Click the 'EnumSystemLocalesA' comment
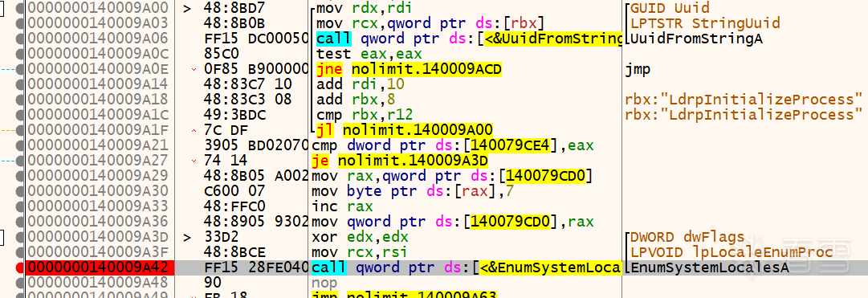The width and height of the screenshot is (868, 298). [x=711, y=267]
